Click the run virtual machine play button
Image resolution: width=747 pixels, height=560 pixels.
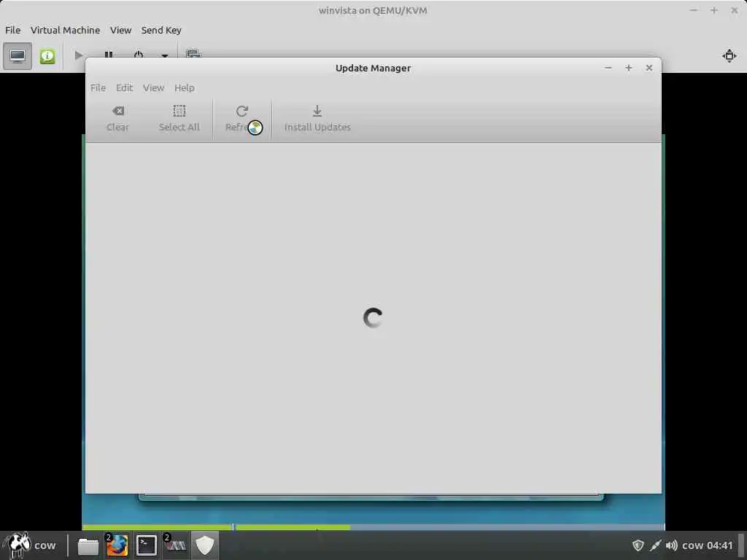point(79,55)
